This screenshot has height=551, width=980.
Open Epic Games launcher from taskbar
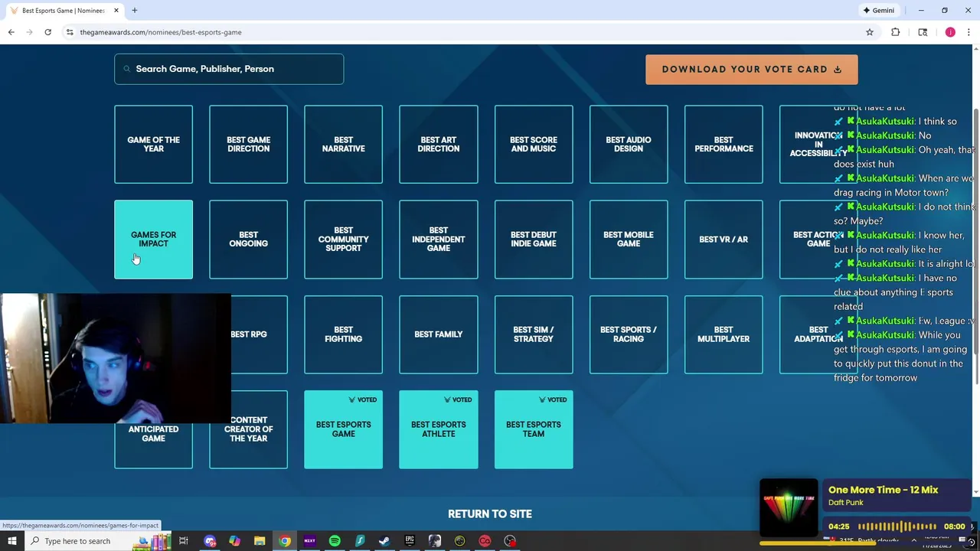click(410, 541)
